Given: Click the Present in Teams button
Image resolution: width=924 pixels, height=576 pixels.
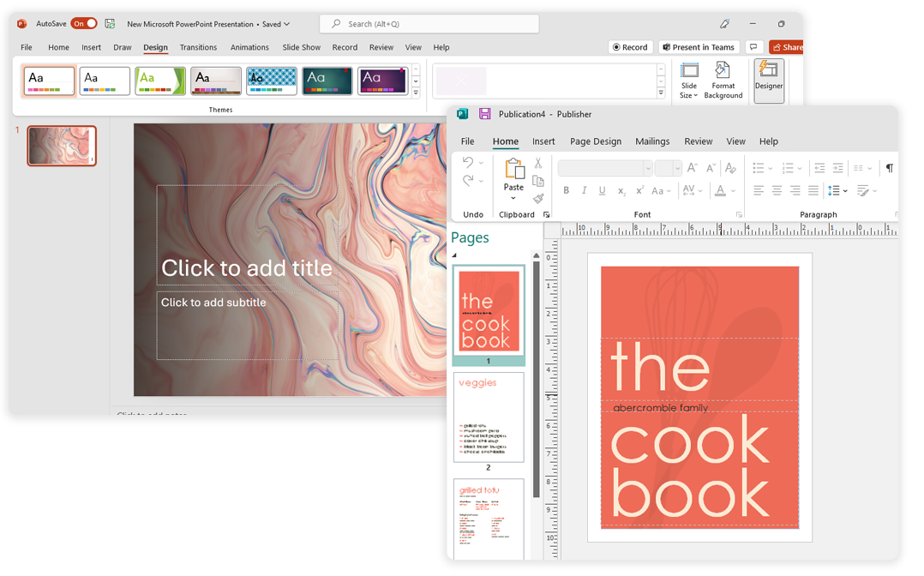Looking at the screenshot, I should 697,47.
